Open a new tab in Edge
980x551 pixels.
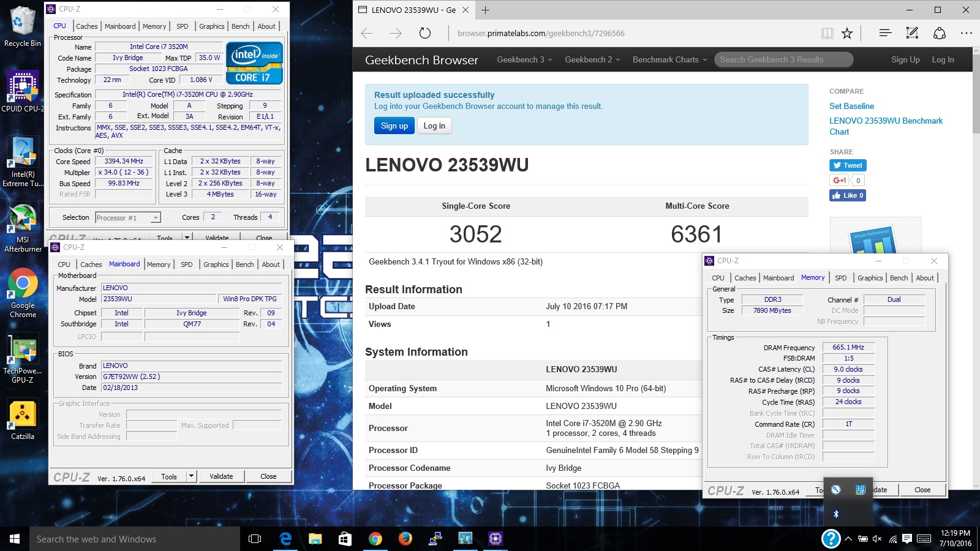(x=485, y=10)
